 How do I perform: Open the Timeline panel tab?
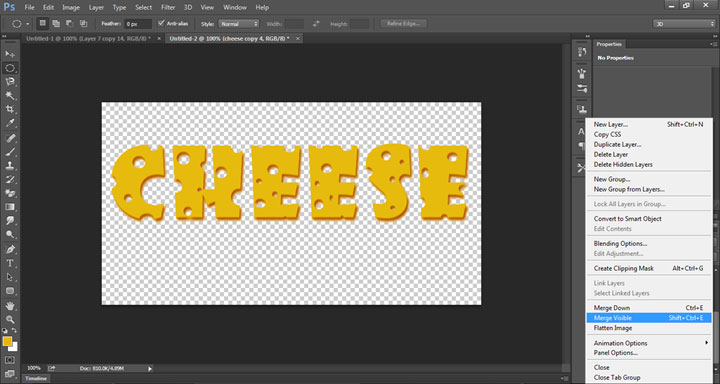[36, 378]
